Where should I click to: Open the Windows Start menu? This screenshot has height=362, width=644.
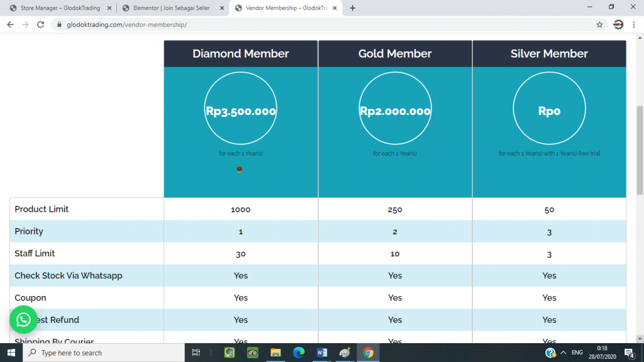[x=11, y=353]
